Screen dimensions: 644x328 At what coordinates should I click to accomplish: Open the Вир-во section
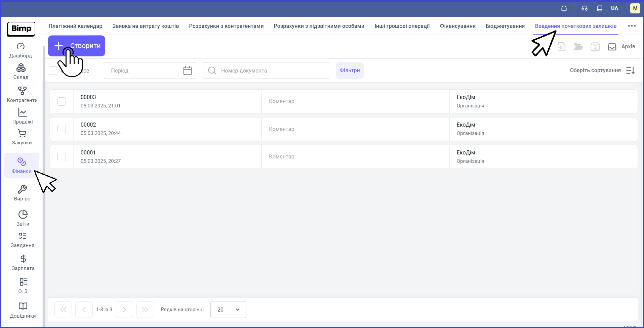[22, 193]
